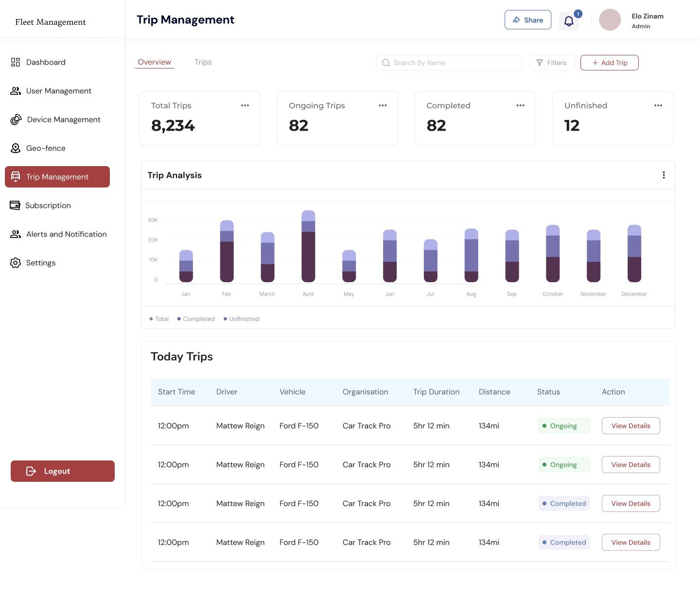This screenshot has width=700, height=595.
Task: Click the Driver column header
Action: click(227, 392)
